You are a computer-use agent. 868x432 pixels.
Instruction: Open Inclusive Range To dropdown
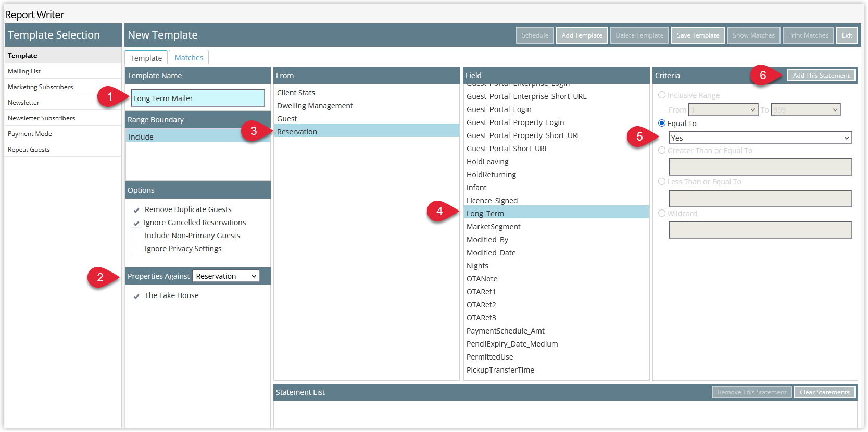pos(806,110)
